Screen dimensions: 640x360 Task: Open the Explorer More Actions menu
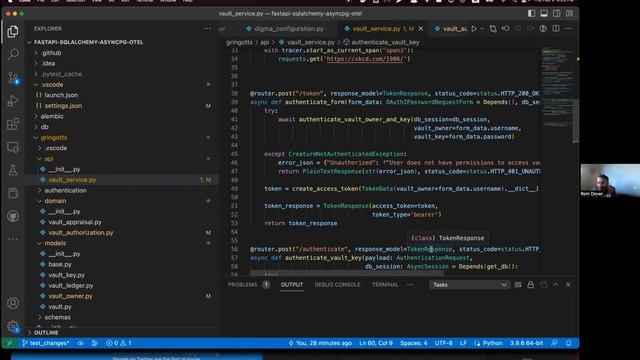click(207, 29)
